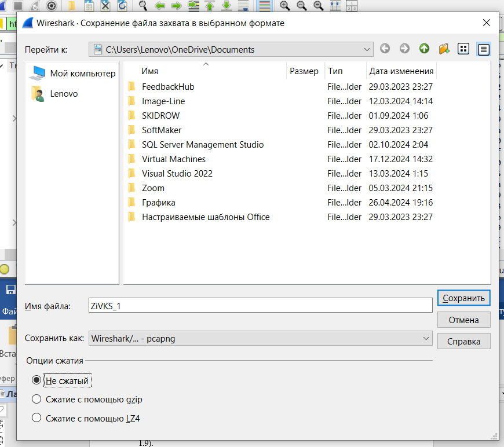The image size is (504, 447).
Task: Close the save capture dialog
Action: pyautogui.click(x=486, y=23)
